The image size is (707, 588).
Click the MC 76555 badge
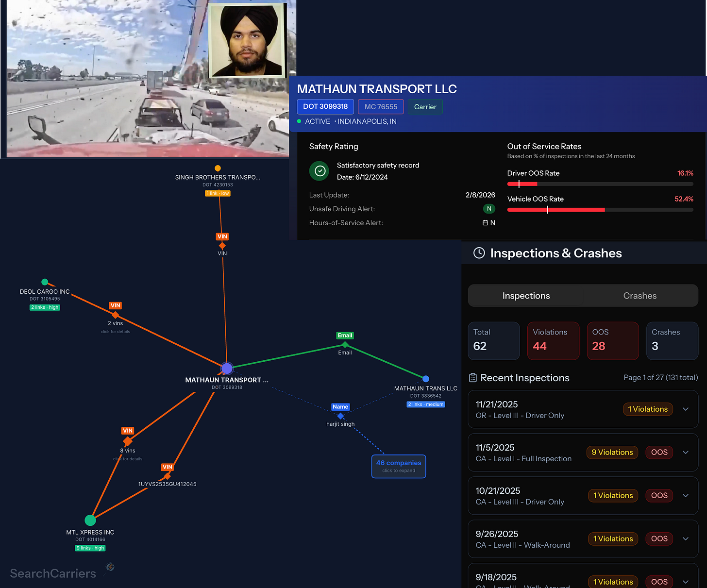pyautogui.click(x=381, y=107)
